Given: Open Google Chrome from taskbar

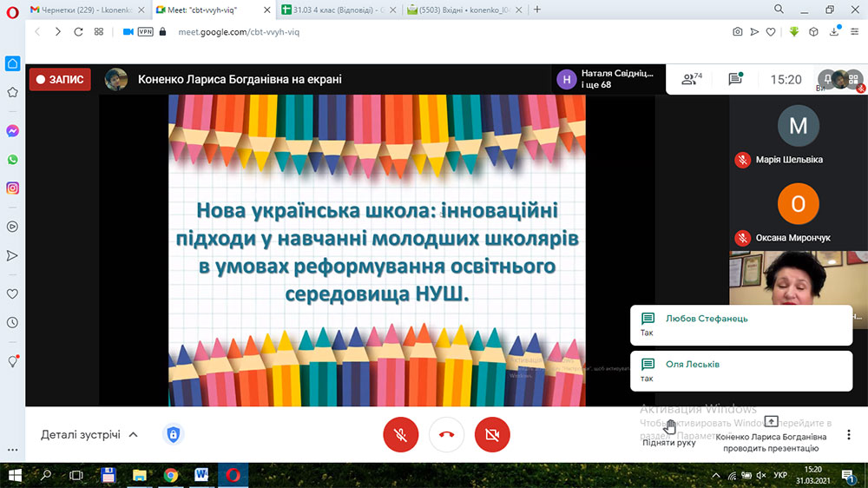Looking at the screenshot, I should 170,475.
